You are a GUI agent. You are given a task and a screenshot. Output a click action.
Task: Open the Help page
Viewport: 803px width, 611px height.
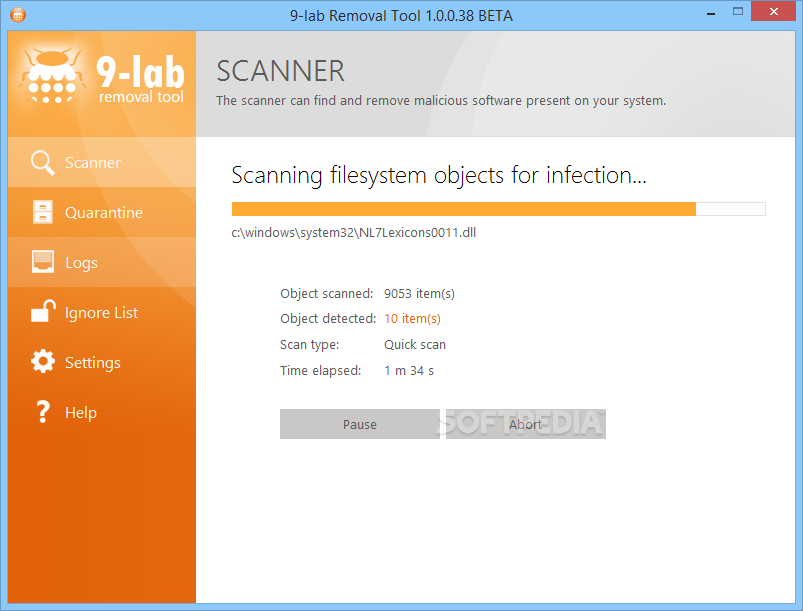coord(102,412)
